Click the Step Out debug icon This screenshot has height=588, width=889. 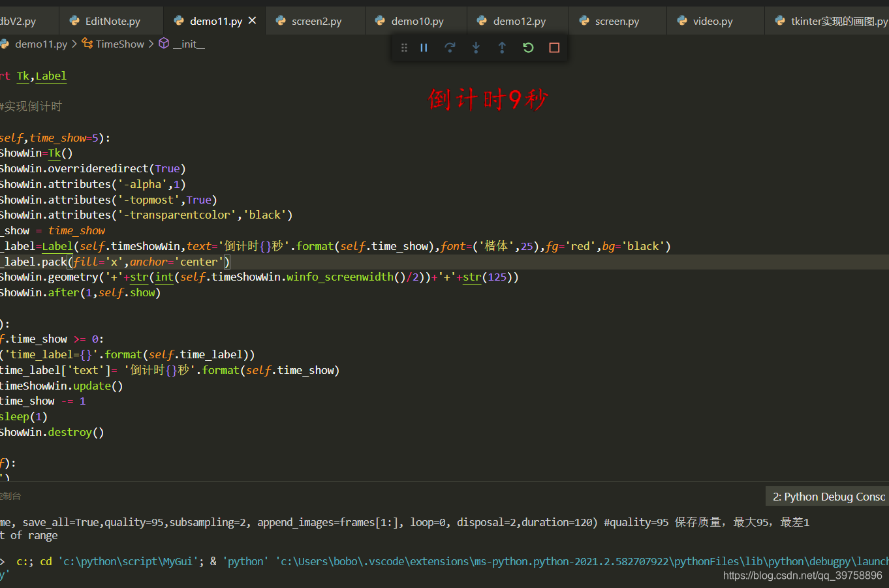click(x=502, y=47)
